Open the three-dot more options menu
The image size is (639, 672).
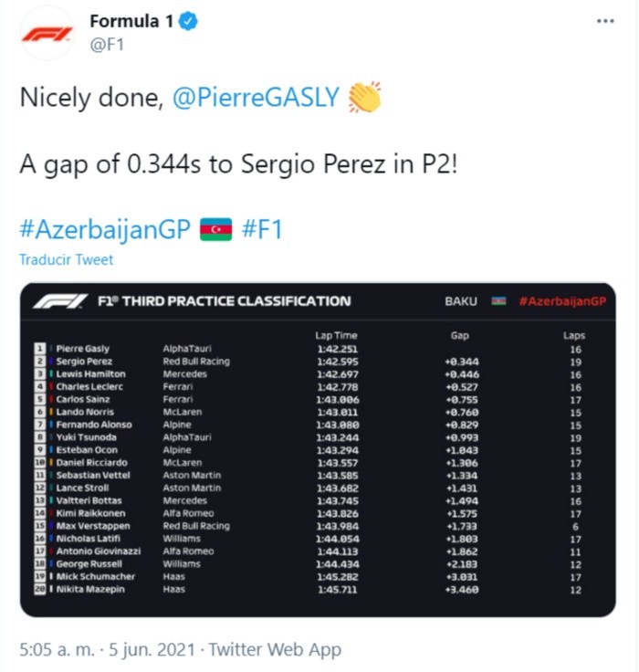tap(604, 21)
